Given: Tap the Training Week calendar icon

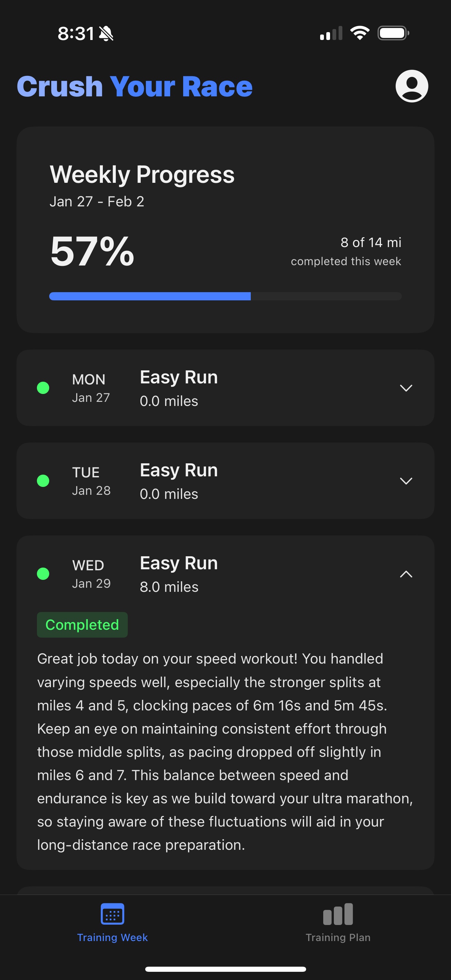Looking at the screenshot, I should 112,914.
